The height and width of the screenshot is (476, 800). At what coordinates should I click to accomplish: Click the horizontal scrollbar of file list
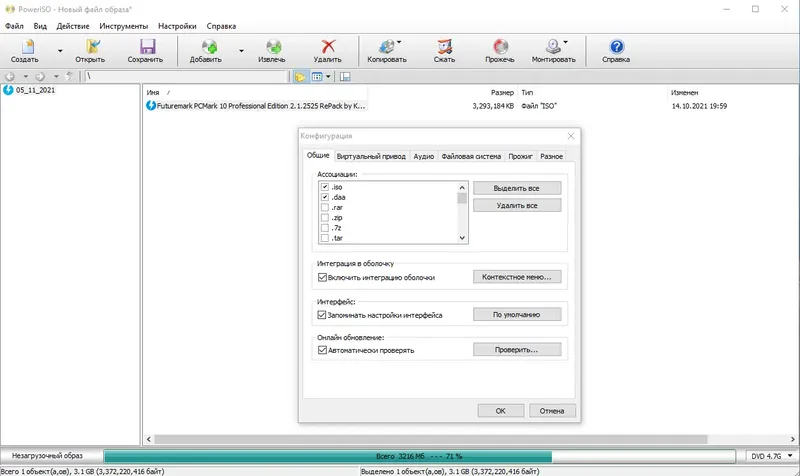[430, 439]
